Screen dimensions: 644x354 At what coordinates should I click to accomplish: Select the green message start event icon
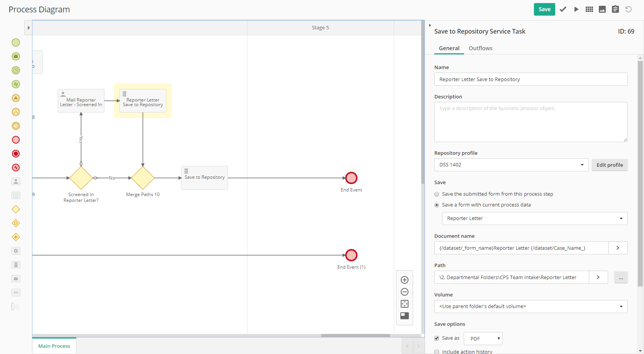pyautogui.click(x=16, y=56)
